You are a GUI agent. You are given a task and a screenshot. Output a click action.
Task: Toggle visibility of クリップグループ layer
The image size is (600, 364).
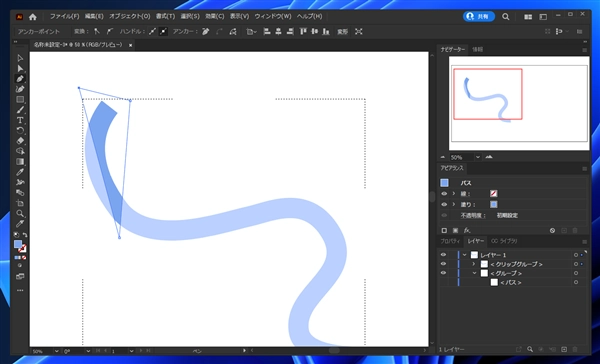pyautogui.click(x=443, y=264)
